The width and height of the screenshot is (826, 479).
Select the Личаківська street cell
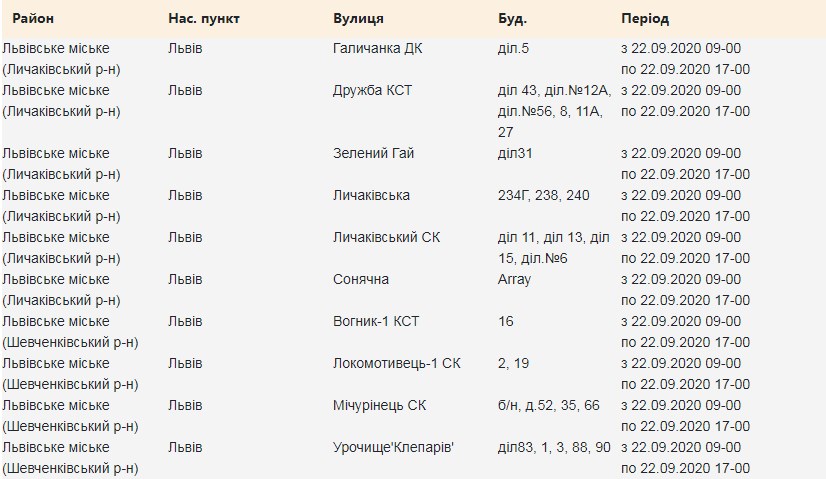[371, 195]
